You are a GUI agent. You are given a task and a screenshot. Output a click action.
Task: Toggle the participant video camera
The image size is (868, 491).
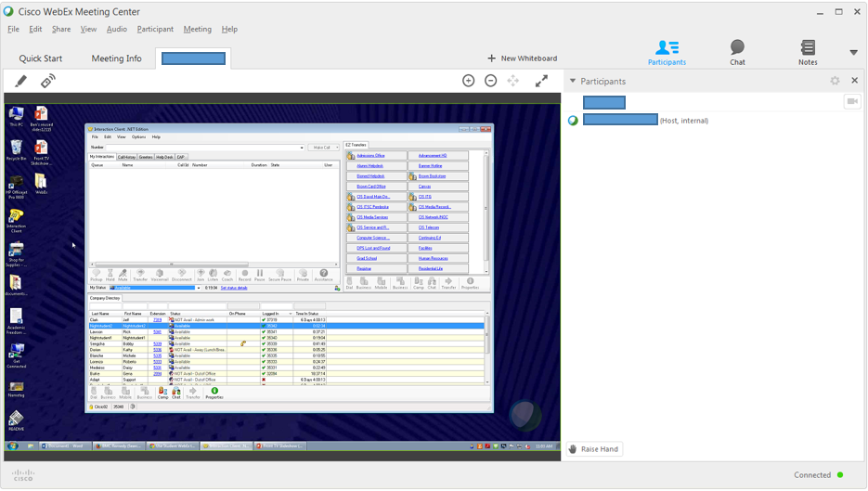852,101
